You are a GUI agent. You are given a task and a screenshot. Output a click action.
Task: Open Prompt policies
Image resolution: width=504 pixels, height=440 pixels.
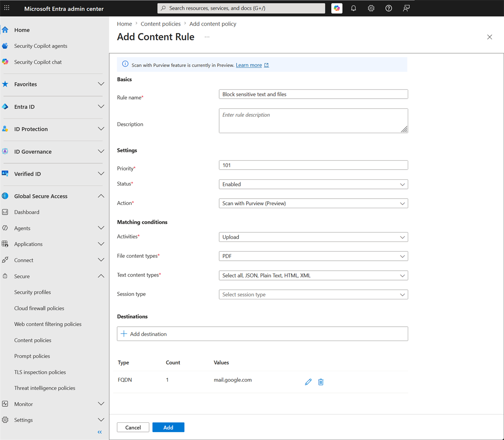(x=32, y=356)
